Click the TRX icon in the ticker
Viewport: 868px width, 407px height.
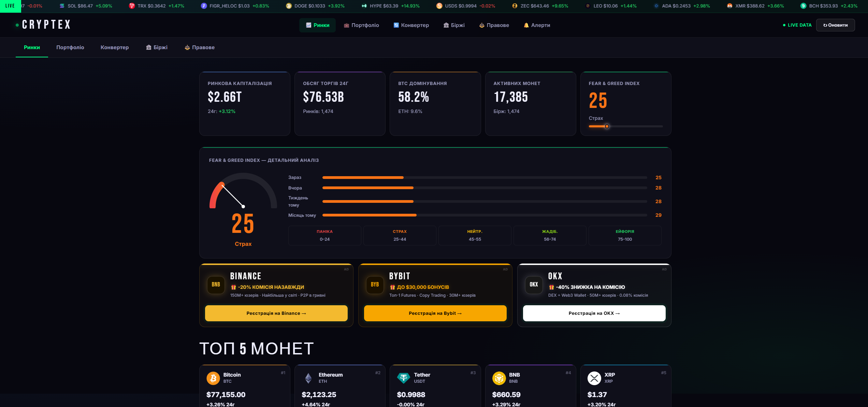[132, 6]
